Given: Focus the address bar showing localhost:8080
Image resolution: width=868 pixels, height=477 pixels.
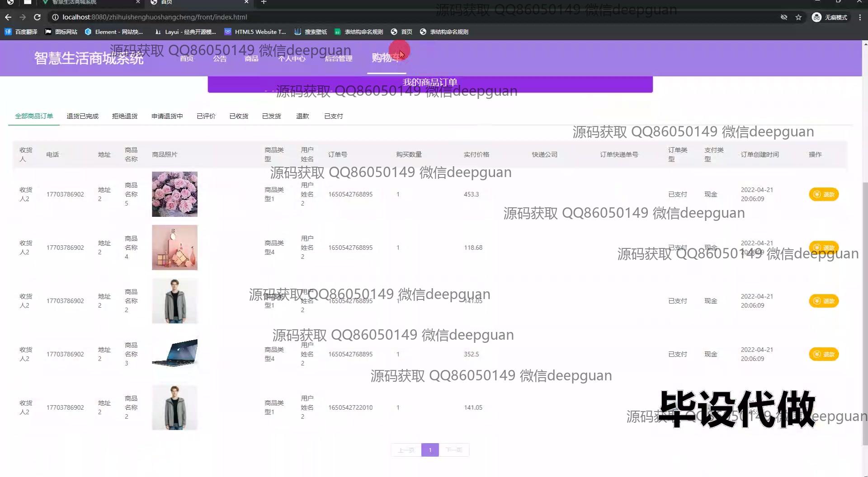Looking at the screenshot, I should click(x=407, y=17).
